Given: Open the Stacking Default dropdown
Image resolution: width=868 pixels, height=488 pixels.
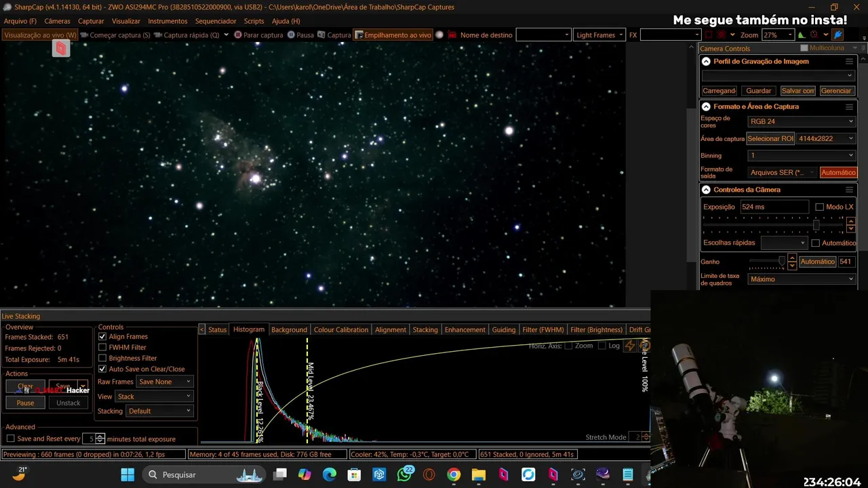Looking at the screenshot, I should pyautogui.click(x=159, y=411).
